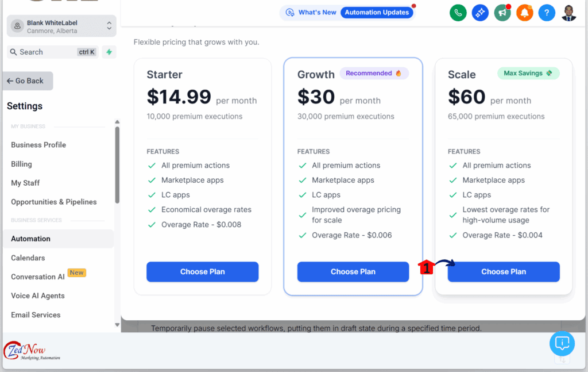Open Billing settings
The height and width of the screenshot is (372, 588).
click(x=21, y=163)
